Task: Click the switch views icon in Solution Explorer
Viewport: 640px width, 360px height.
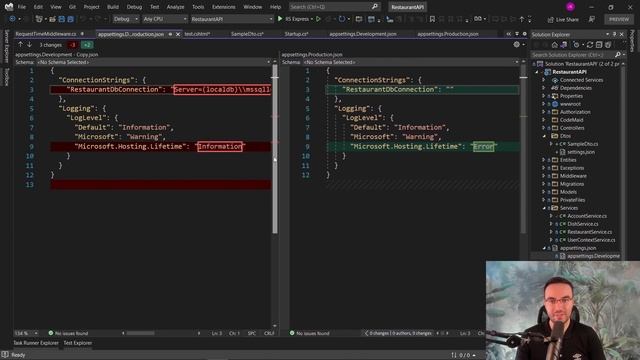Action: pyautogui.click(x=564, y=45)
